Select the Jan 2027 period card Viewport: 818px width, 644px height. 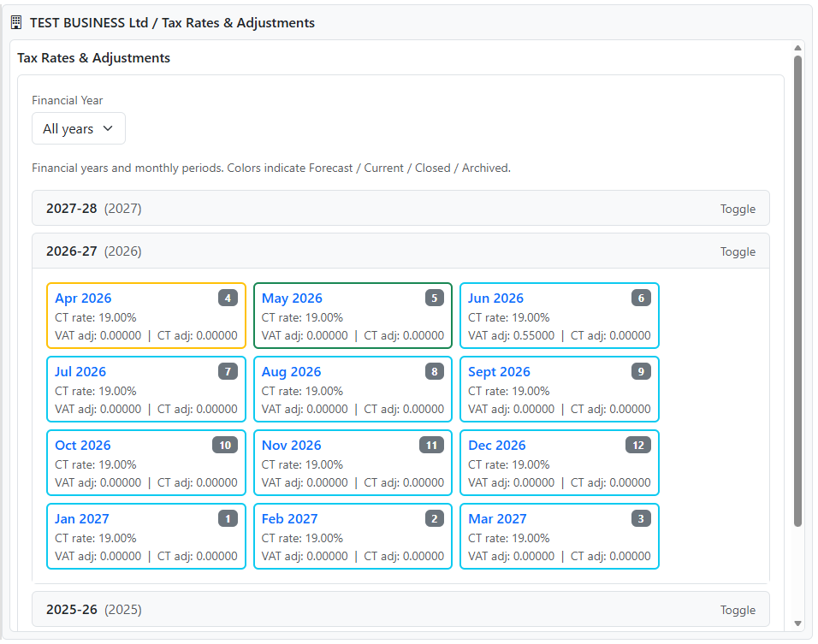click(146, 537)
